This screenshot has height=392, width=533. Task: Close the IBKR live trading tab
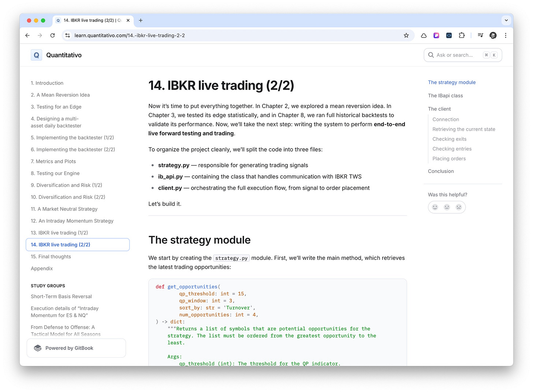tap(128, 20)
